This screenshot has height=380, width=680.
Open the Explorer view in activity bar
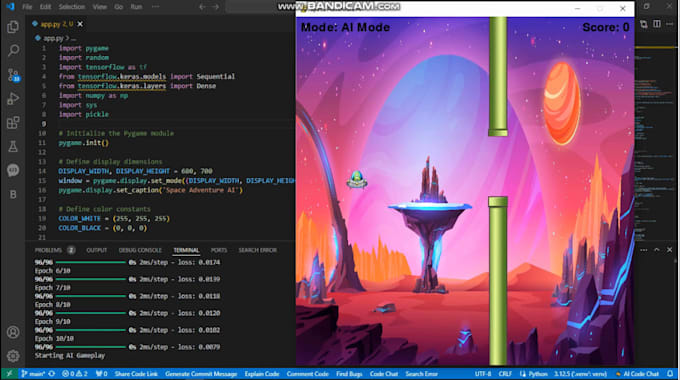click(13, 27)
